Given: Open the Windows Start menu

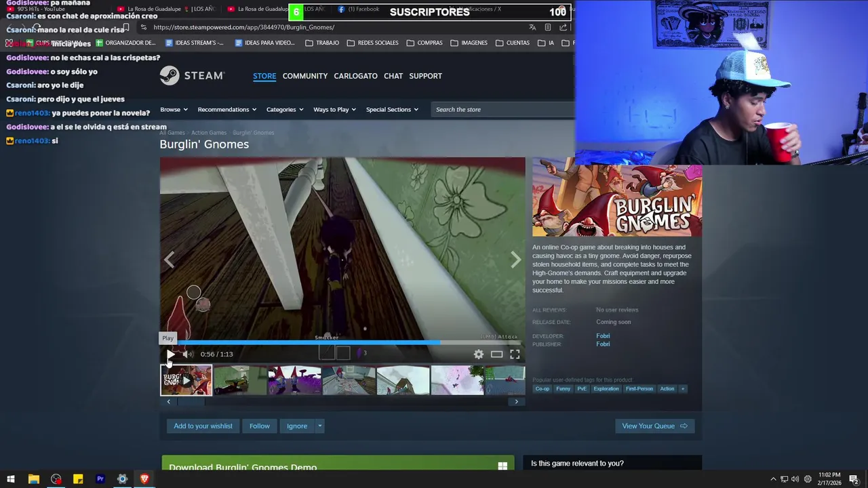Looking at the screenshot, I should point(11,479).
